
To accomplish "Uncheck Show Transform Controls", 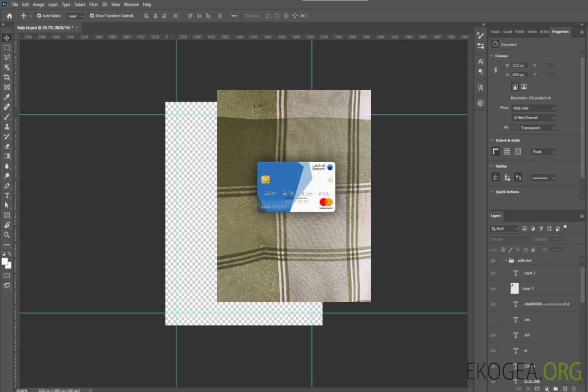I will [92, 16].
